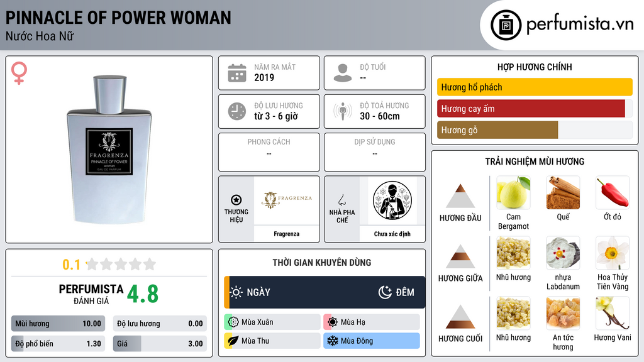Click the clock icon for Độ lưu hương
The height and width of the screenshot is (362, 644).
[237, 111]
